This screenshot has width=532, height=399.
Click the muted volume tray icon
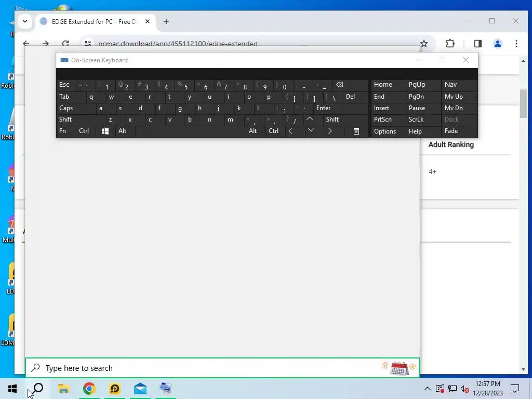point(465,389)
